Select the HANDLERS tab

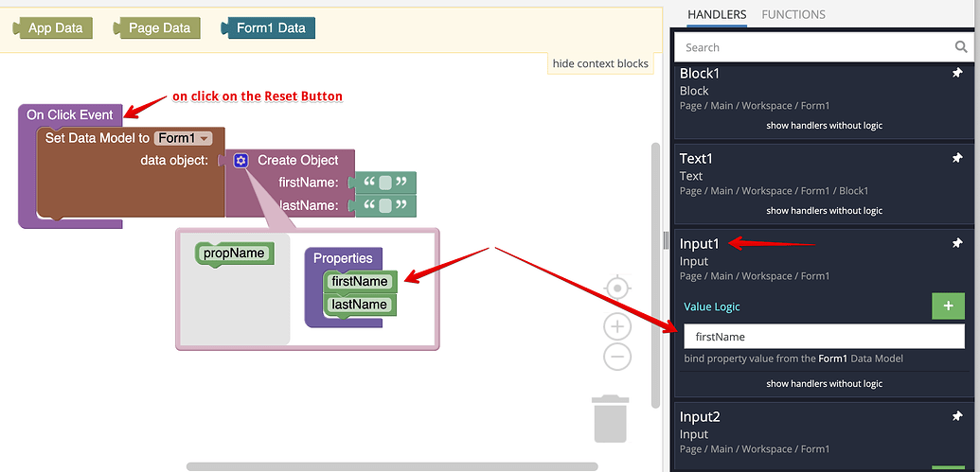click(716, 14)
